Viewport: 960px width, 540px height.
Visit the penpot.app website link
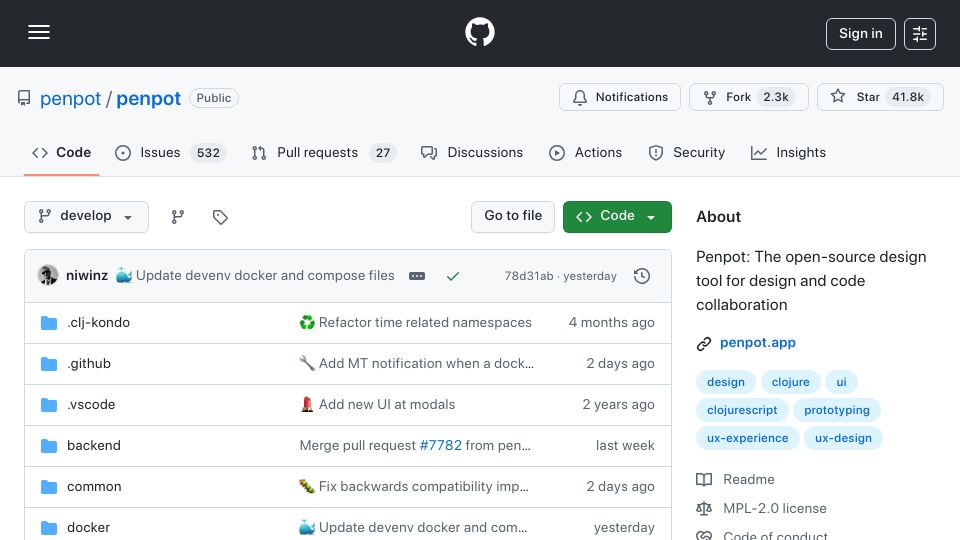click(757, 343)
